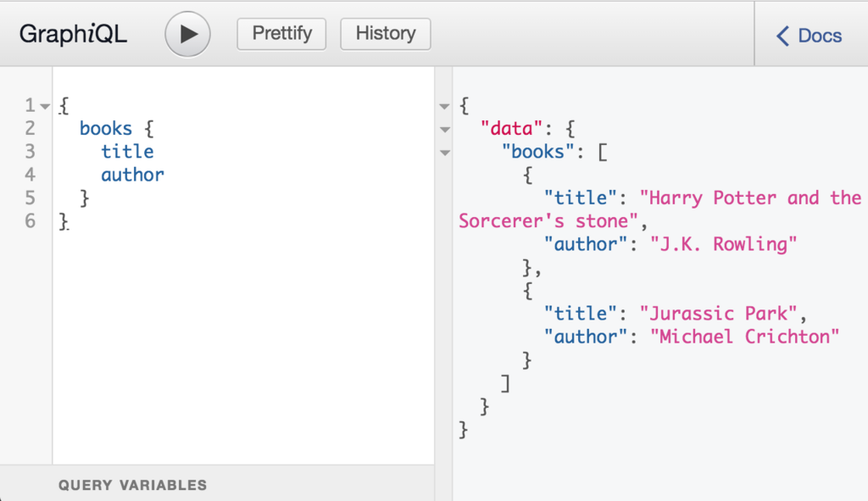868x501 pixels.
Task: Click the Docs chevron arrow icon
Action: click(x=782, y=36)
